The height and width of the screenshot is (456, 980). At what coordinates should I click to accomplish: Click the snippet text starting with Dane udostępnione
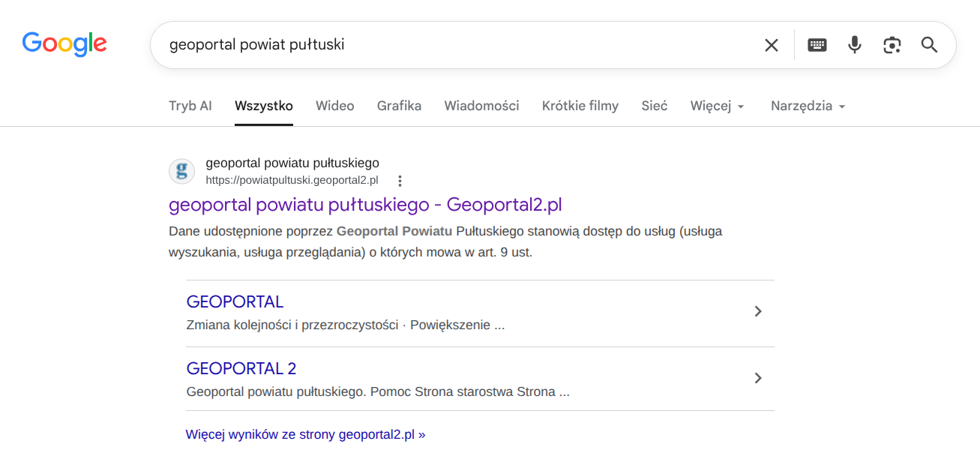445,241
